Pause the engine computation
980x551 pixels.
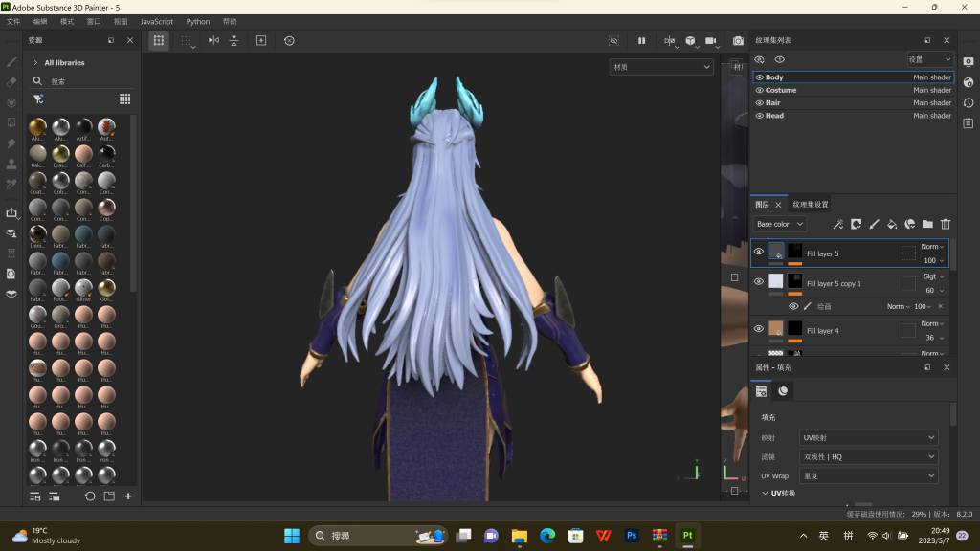coord(641,40)
